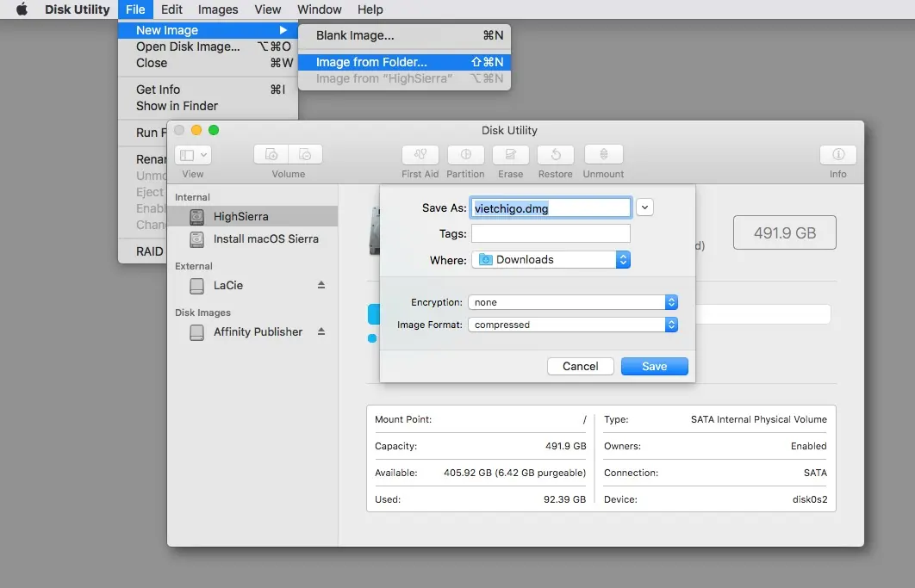The width and height of the screenshot is (915, 588).
Task: Open the View sidebar options dropdown
Action: pos(193,155)
